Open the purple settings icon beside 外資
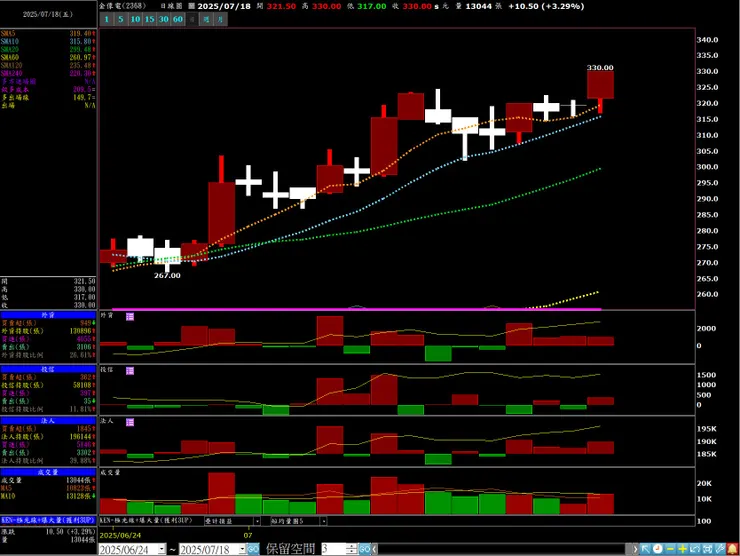 tap(130, 317)
